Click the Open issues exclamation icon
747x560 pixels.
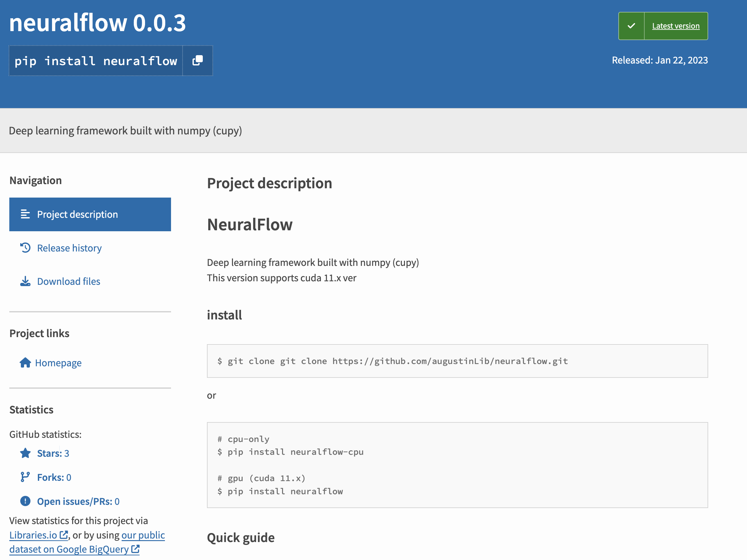click(x=25, y=501)
